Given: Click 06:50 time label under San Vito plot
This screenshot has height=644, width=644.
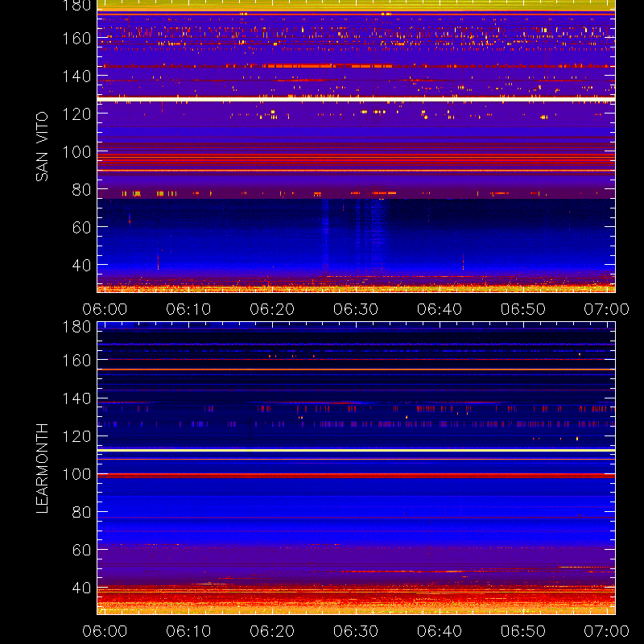Looking at the screenshot, I should tap(522, 309).
